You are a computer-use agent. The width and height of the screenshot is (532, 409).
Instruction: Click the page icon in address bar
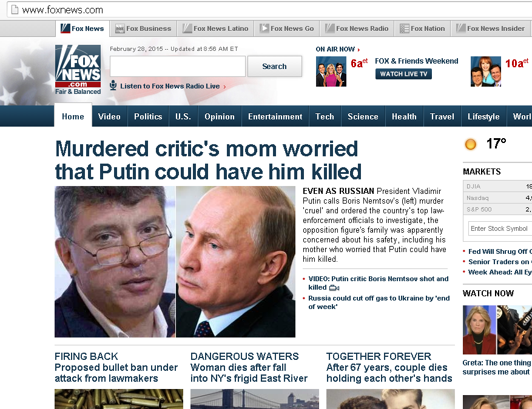[x=15, y=10]
